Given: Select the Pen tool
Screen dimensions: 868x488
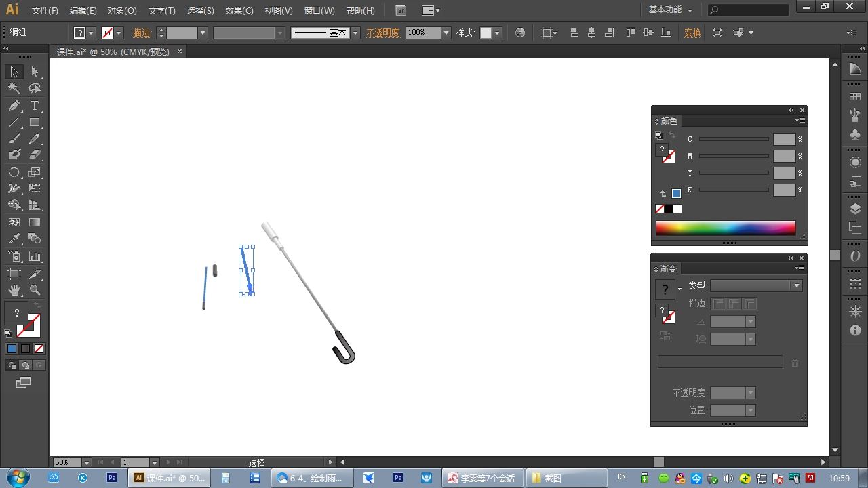Looking at the screenshot, I should [x=14, y=106].
